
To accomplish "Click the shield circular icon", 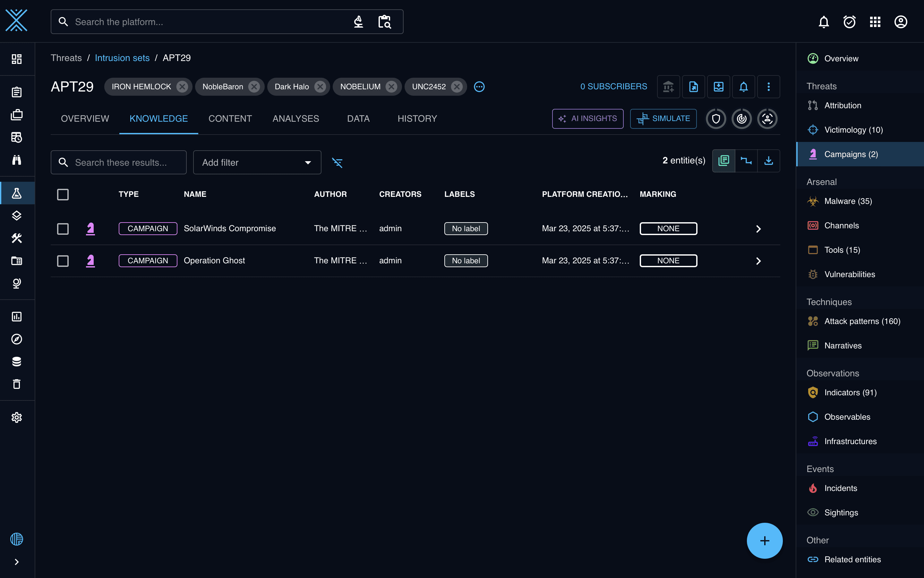I will (x=716, y=119).
